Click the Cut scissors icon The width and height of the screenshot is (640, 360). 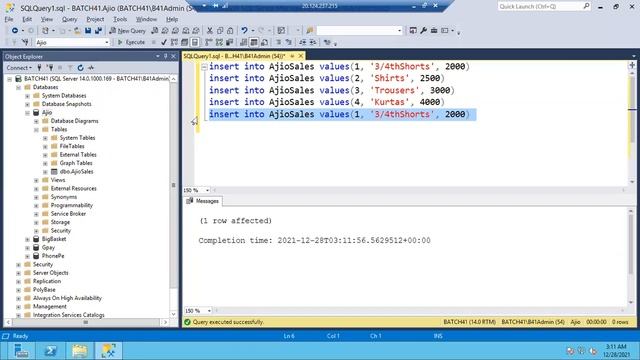click(210, 31)
